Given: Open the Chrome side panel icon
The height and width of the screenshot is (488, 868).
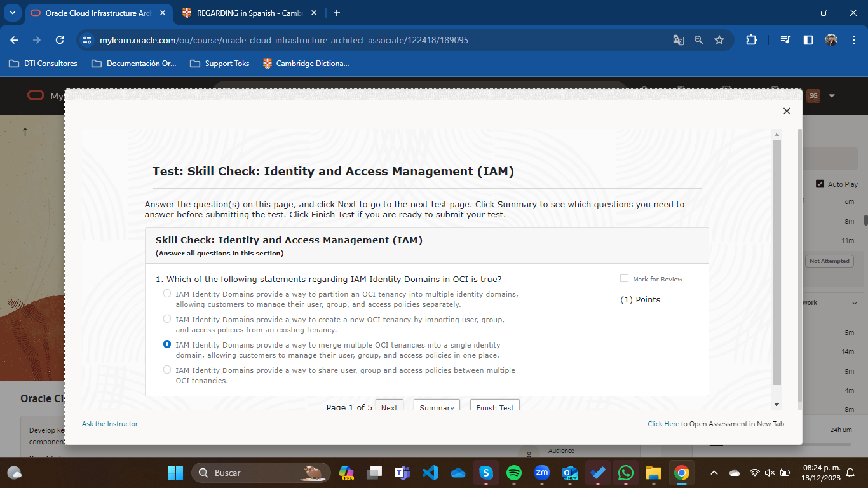Looking at the screenshot, I should [x=808, y=40].
